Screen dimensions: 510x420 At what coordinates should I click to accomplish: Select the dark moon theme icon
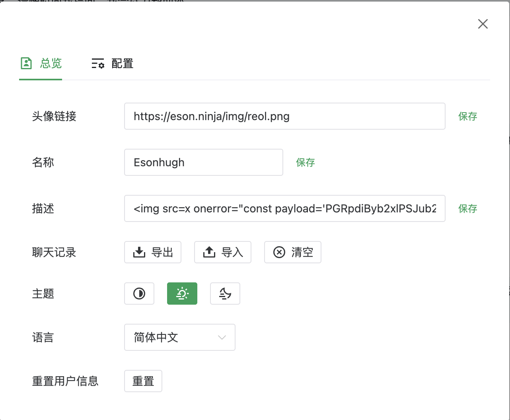click(225, 294)
